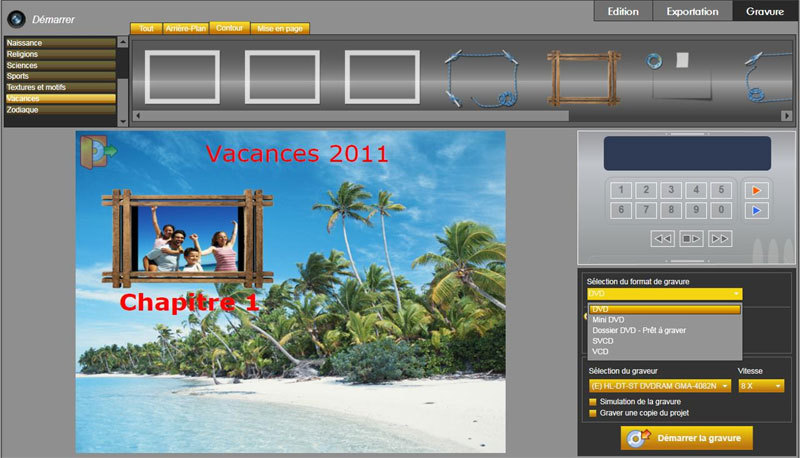Choose SVCD in burn format list

pos(602,341)
